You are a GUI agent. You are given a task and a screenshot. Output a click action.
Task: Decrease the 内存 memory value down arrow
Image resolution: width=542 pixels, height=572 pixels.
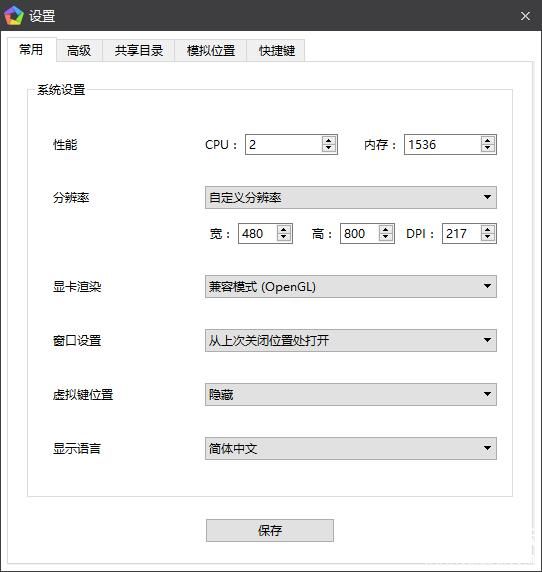[x=487, y=148]
